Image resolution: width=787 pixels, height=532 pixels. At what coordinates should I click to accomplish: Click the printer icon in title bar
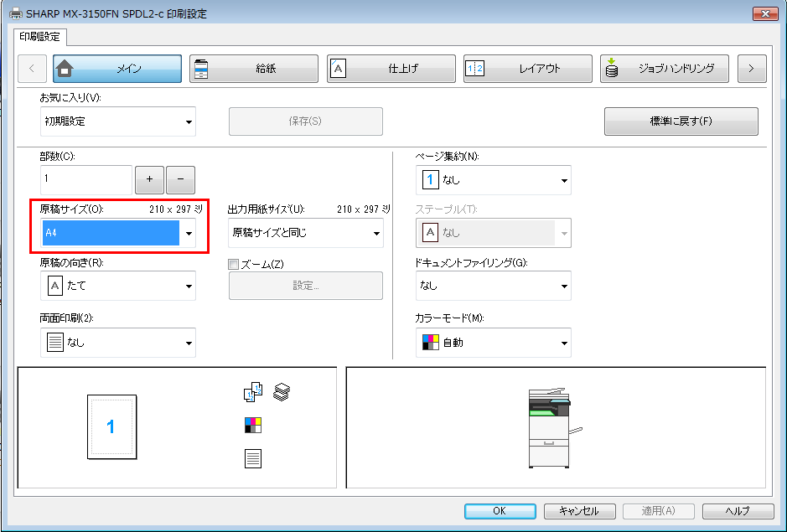[x=16, y=13]
